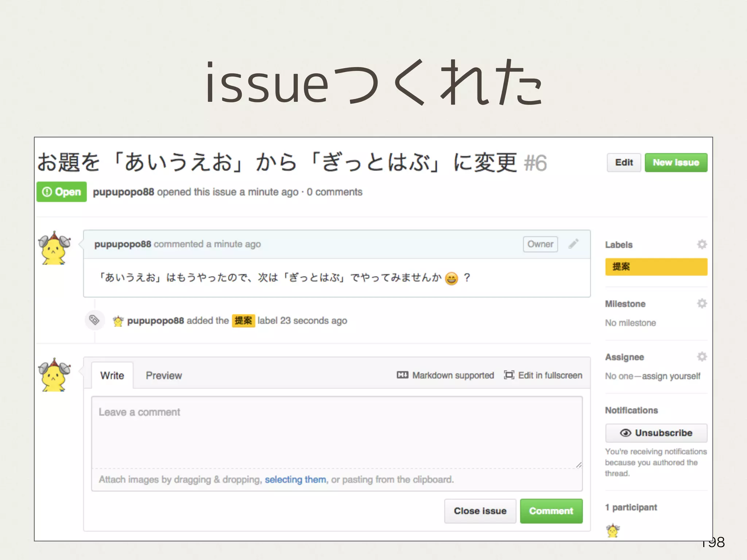Click the pencil edit comment icon

pyautogui.click(x=573, y=244)
